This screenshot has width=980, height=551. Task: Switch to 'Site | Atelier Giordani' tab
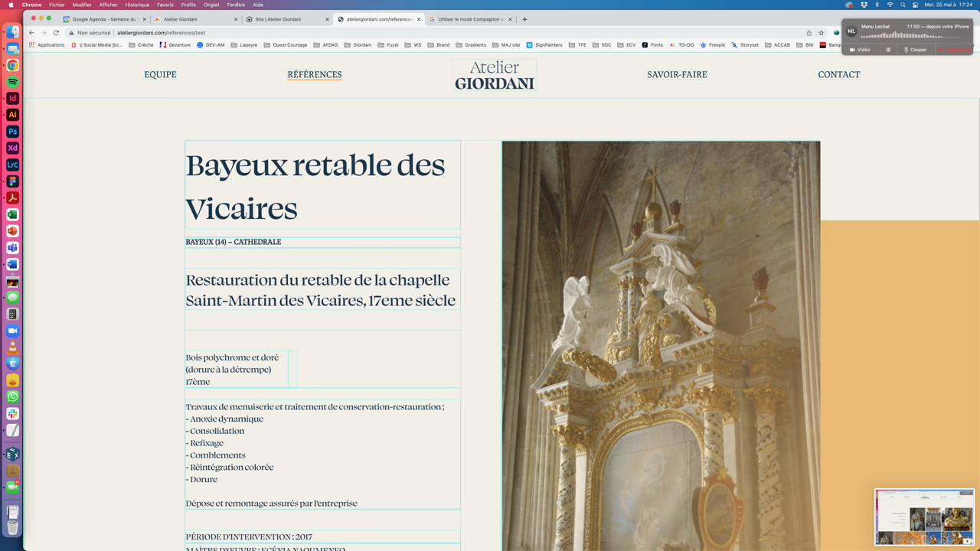(x=286, y=19)
